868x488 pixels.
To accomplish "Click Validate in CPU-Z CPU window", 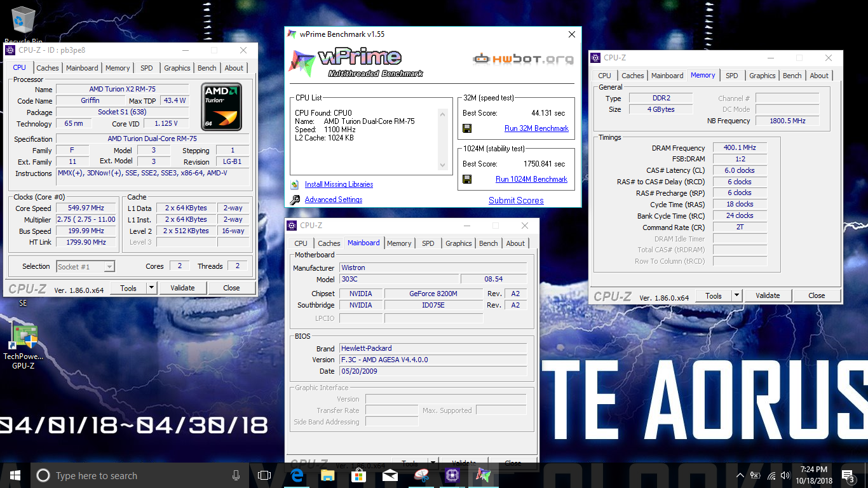I will pos(182,288).
